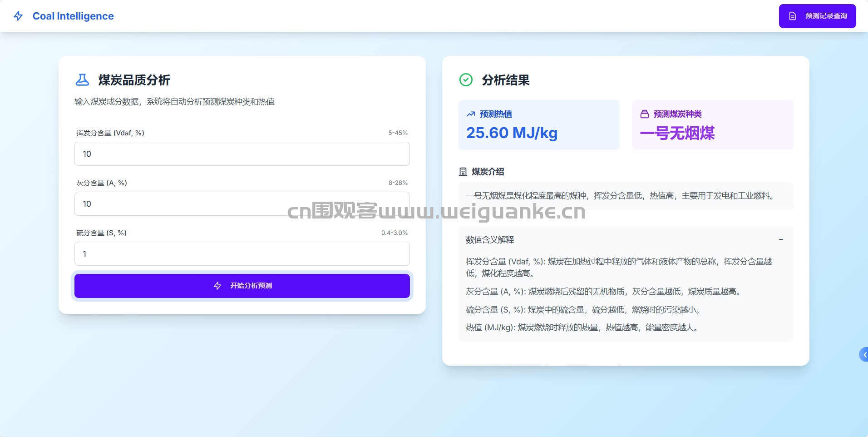Click the 8-28% range hint
Image resolution: width=868 pixels, height=437 pixels.
[x=398, y=183]
